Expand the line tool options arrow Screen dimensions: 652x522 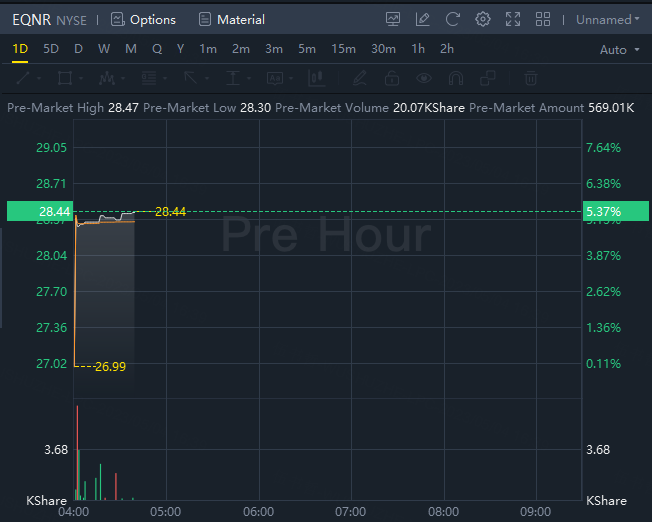tap(39, 78)
